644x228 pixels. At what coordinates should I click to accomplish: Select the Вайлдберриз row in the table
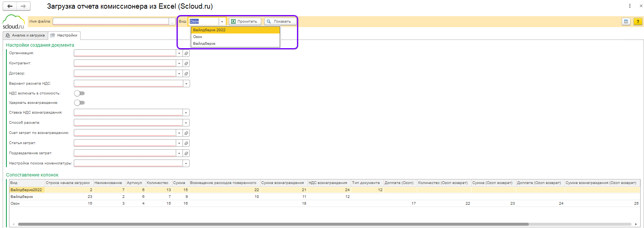click(324, 197)
